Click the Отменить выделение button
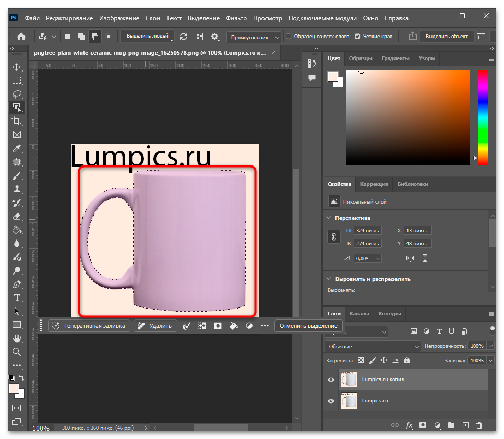Image resolution: width=504 pixels, height=439 pixels. (308, 326)
